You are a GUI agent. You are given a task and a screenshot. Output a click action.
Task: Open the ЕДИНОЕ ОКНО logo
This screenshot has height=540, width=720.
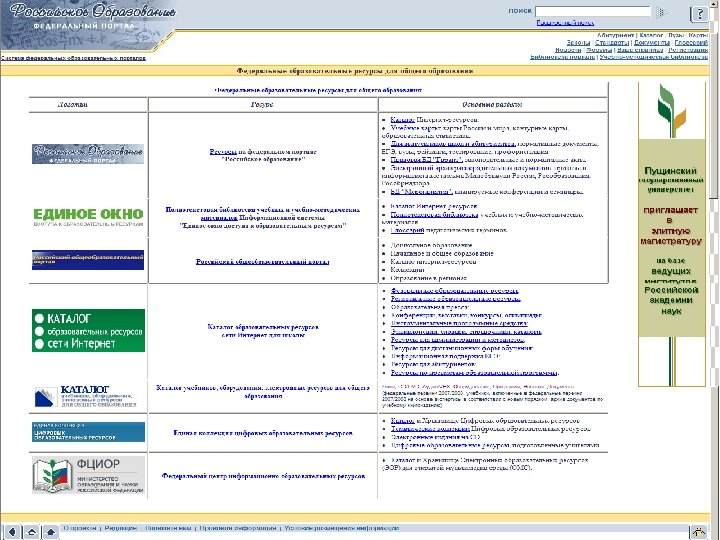click(x=88, y=217)
